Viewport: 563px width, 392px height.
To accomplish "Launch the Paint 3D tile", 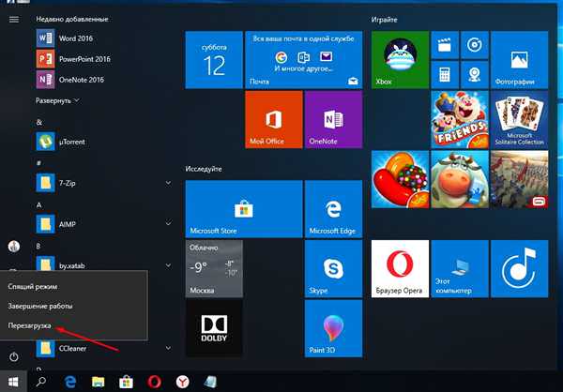I will click(x=333, y=328).
